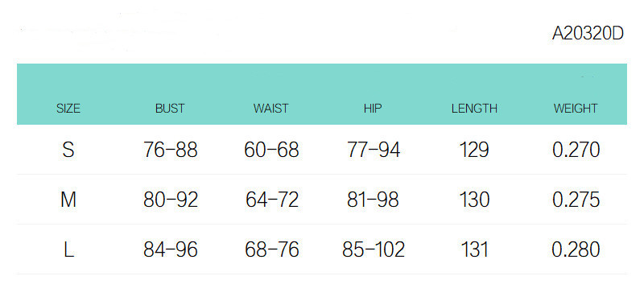Click weight value 0.280
The image size is (644, 305).
(x=576, y=249)
